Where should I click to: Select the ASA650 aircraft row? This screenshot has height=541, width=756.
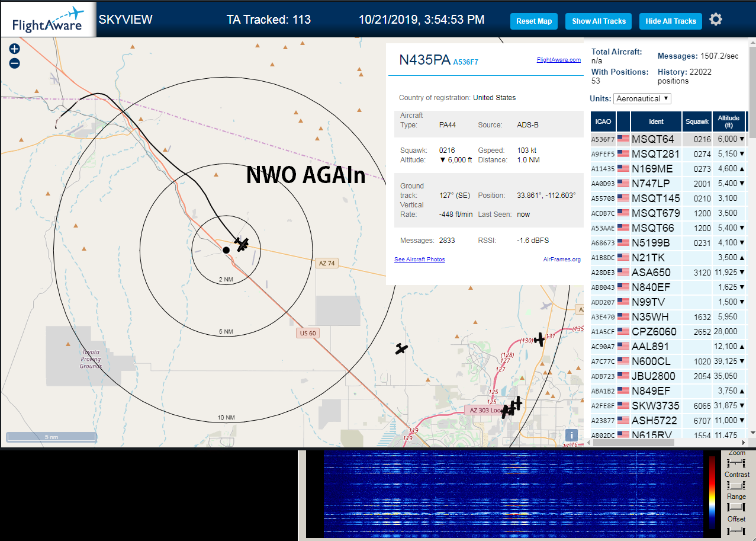click(668, 272)
